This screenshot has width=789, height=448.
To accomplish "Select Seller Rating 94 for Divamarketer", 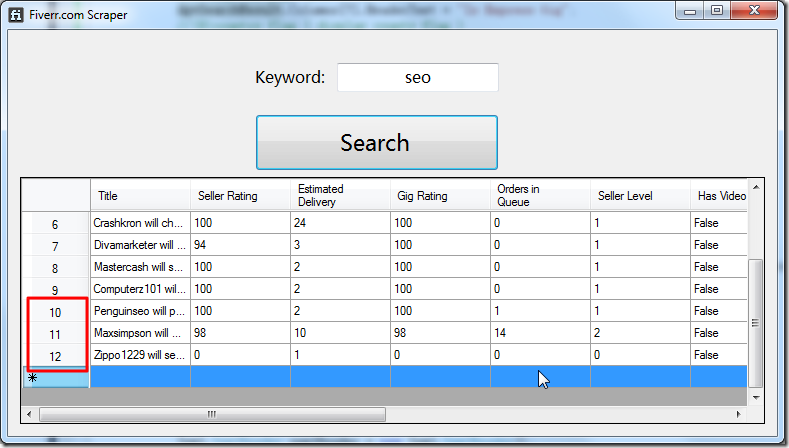I will pos(240,245).
